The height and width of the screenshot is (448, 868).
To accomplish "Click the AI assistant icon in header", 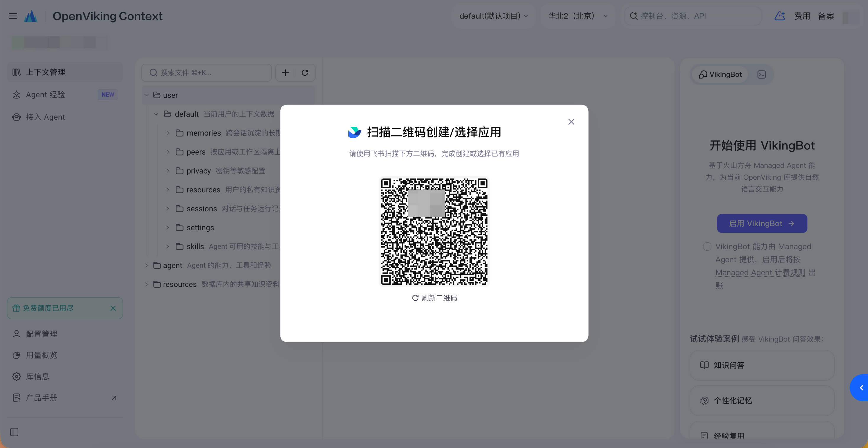I will coord(780,16).
